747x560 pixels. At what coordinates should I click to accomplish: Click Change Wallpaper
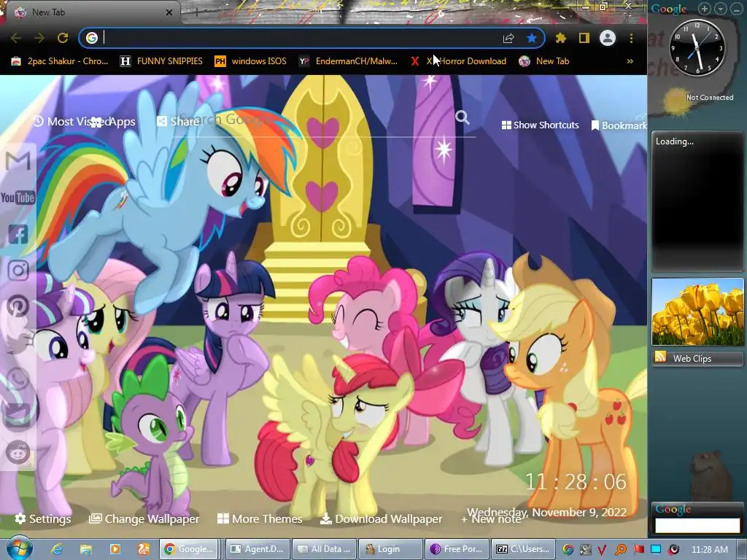[144, 518]
